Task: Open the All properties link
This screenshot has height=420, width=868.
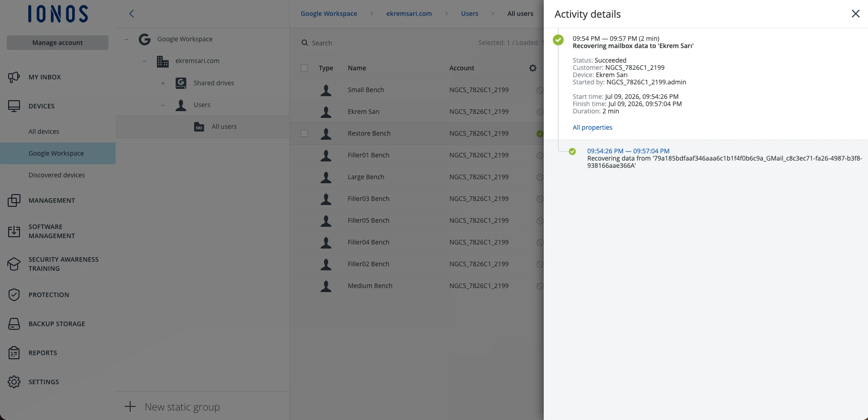Action: click(x=592, y=127)
